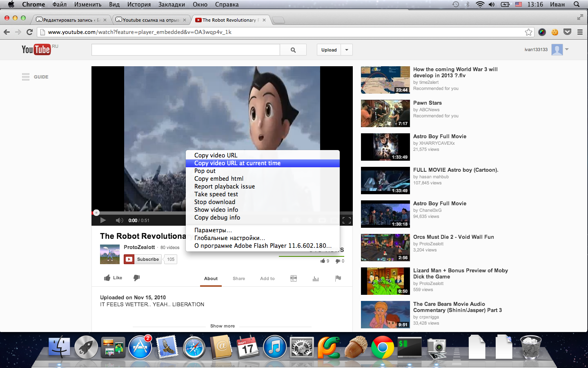This screenshot has width=588, height=368.
Task: Bookmark the page with the star icon
Action: 528,32
